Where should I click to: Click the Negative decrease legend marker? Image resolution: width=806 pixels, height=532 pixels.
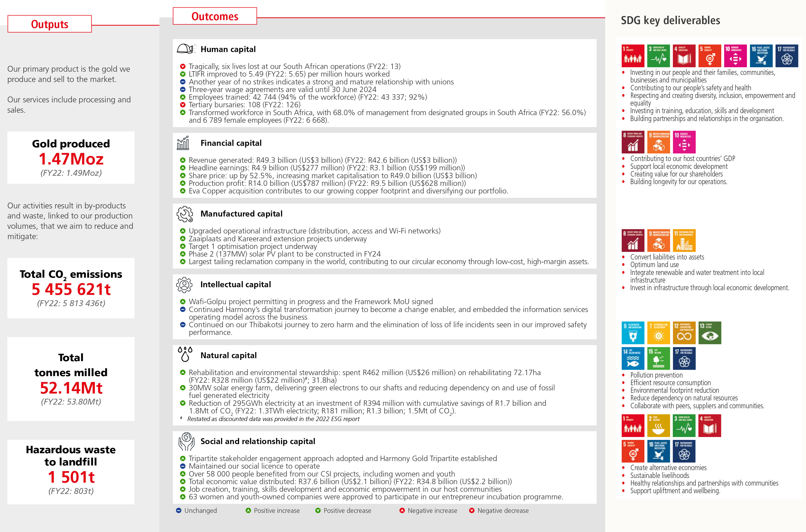[472, 511]
